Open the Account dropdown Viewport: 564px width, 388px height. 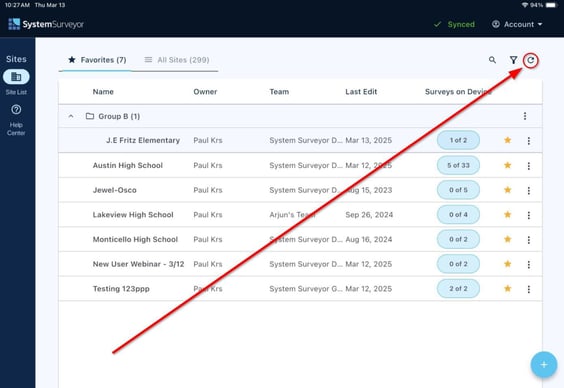pos(517,24)
